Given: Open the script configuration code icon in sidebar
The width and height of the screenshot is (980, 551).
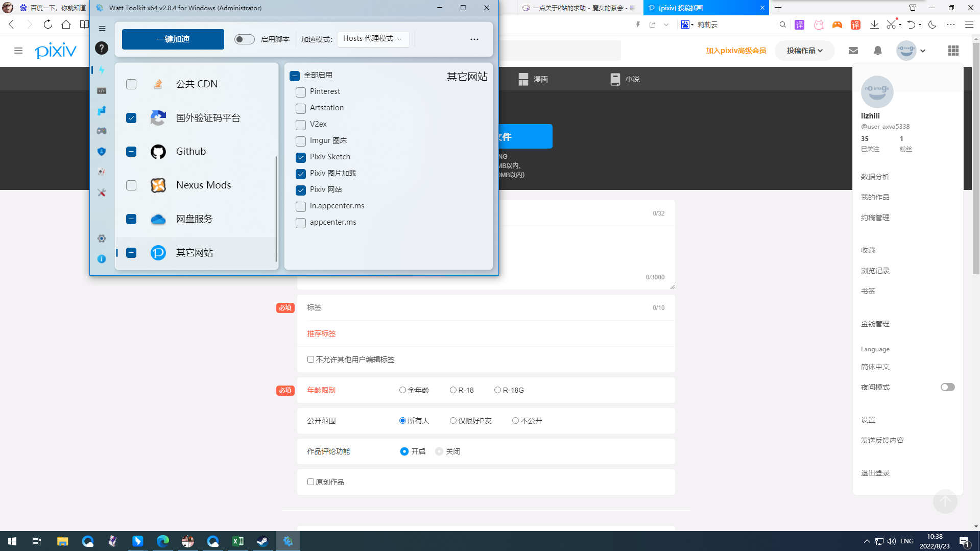Looking at the screenshot, I should click(102, 90).
